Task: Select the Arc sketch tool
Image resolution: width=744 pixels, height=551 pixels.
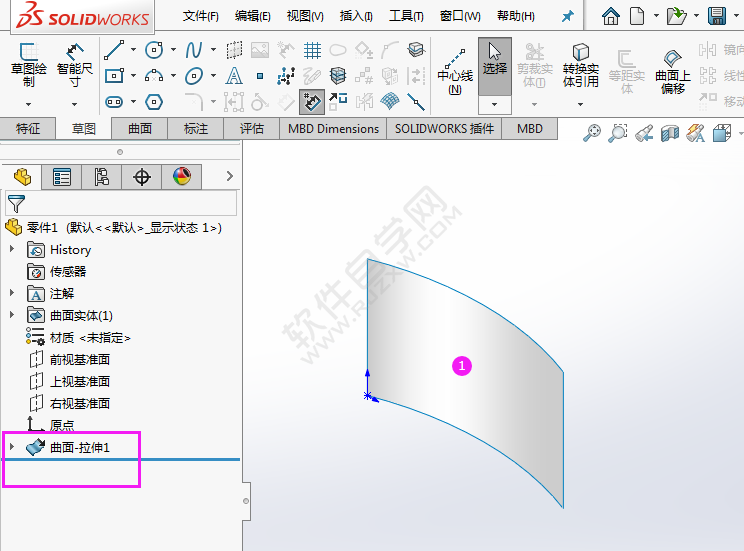Action: tap(154, 75)
